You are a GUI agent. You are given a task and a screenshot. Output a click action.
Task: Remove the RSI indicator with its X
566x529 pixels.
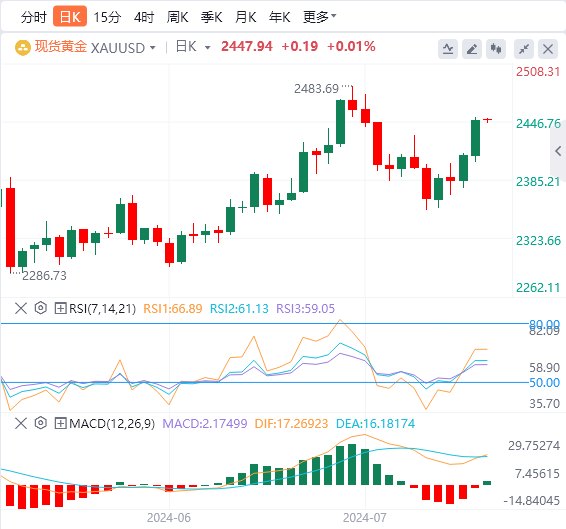tap(21, 308)
